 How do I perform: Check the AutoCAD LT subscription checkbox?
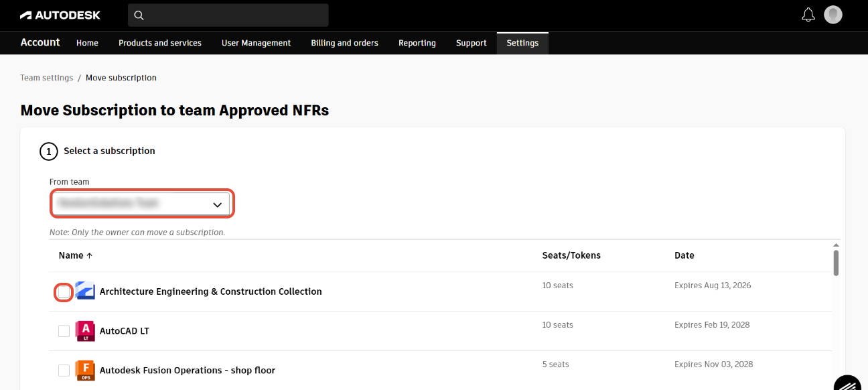pos(64,331)
